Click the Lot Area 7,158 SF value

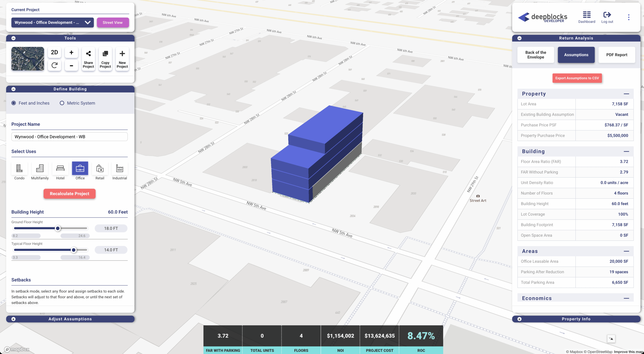click(620, 104)
